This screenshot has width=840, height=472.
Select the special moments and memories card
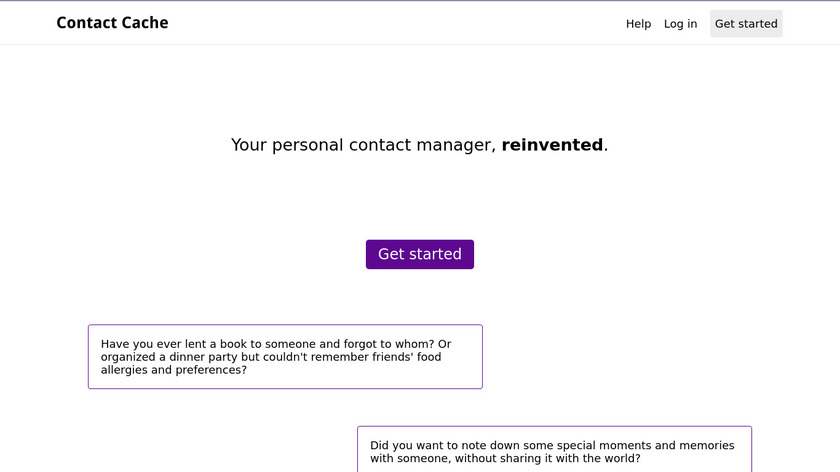(554, 450)
